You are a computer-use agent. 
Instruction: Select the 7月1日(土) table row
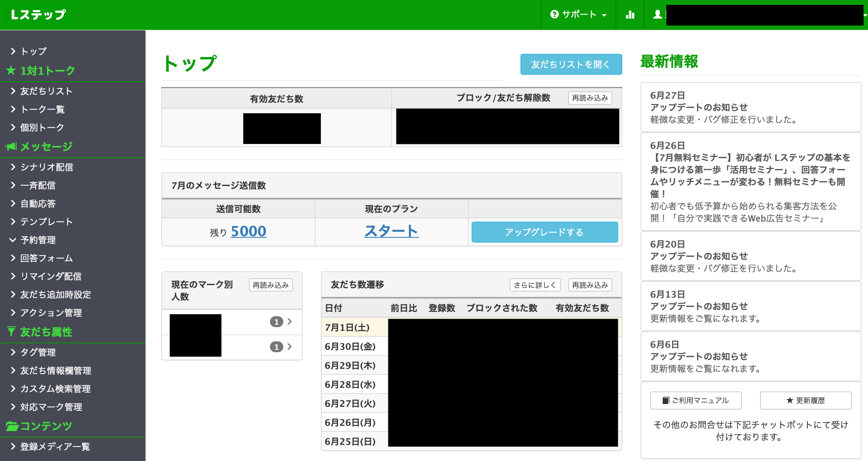pyautogui.click(x=472, y=328)
